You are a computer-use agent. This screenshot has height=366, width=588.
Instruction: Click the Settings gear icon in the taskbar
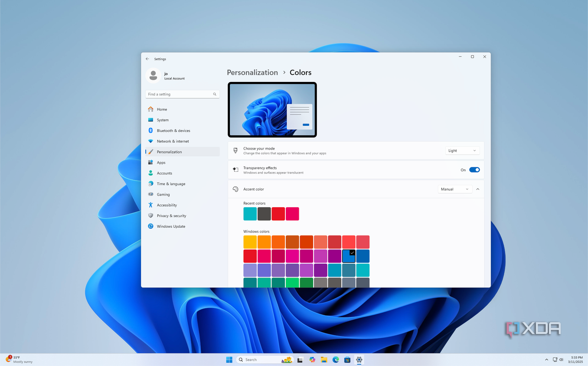pos(359,359)
